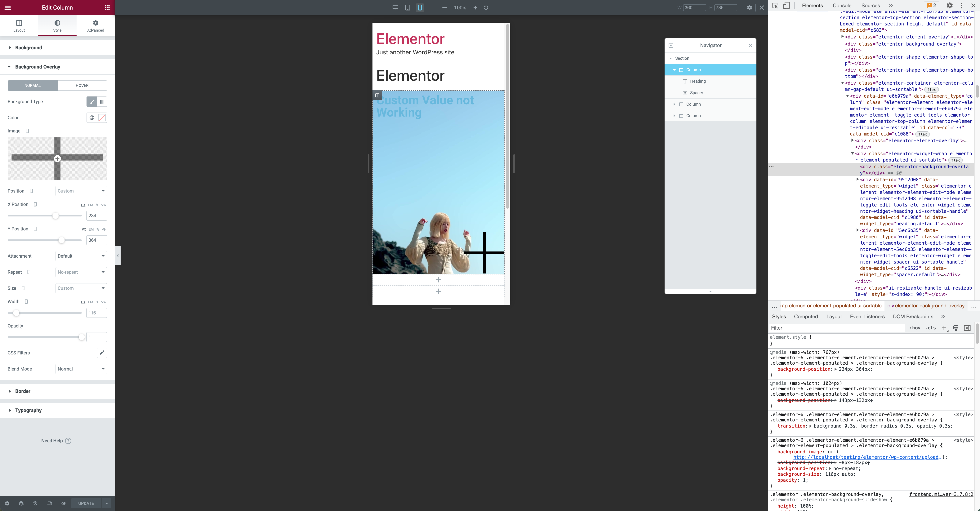Viewport: 980px width, 511px height.
Task: Select EM unit for Width
Action: tap(91, 302)
